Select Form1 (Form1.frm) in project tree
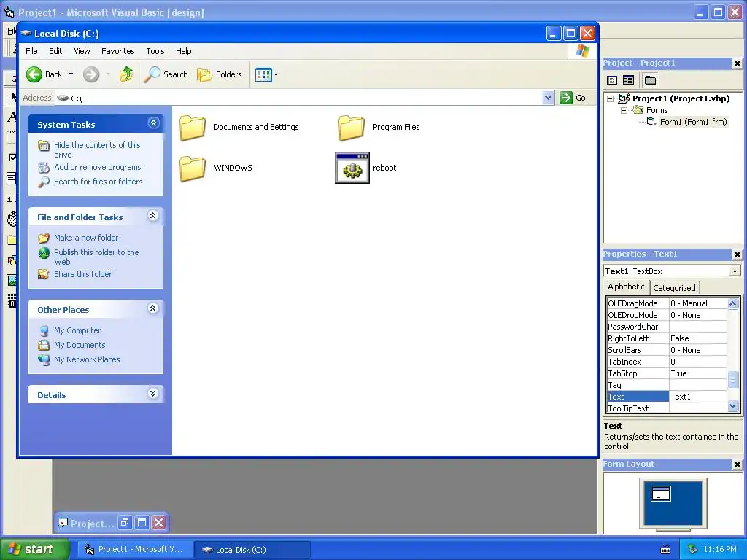 (x=693, y=122)
